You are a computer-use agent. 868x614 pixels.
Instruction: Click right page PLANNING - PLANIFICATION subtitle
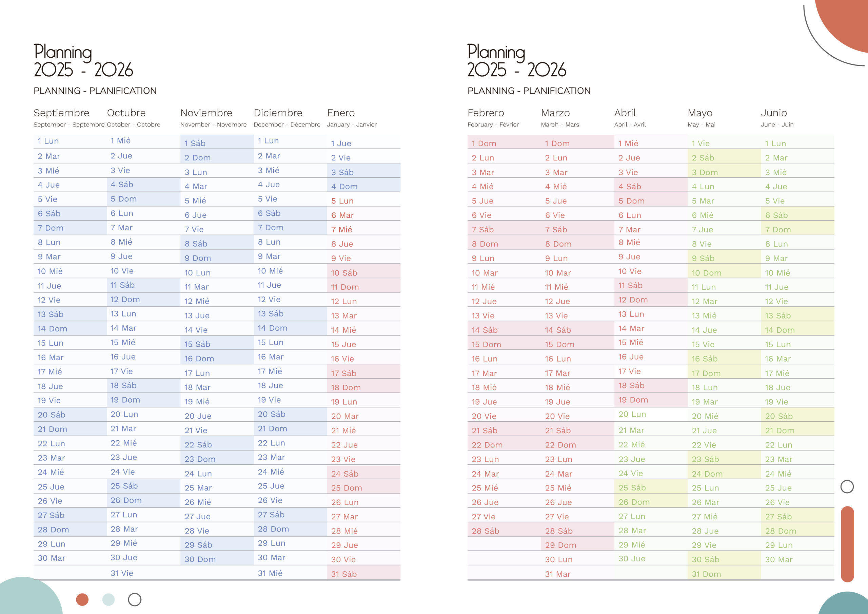[529, 91]
